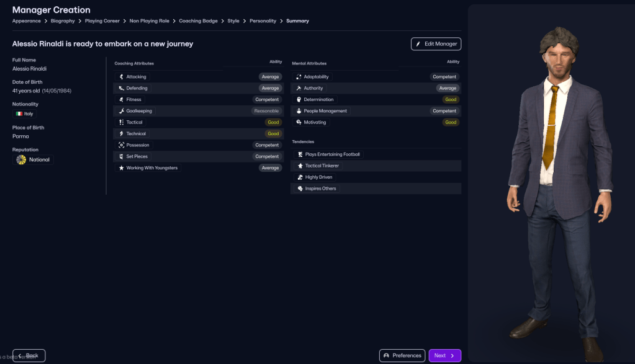Click the Attacking attribute icon
The image size is (635, 364).
[x=122, y=77]
